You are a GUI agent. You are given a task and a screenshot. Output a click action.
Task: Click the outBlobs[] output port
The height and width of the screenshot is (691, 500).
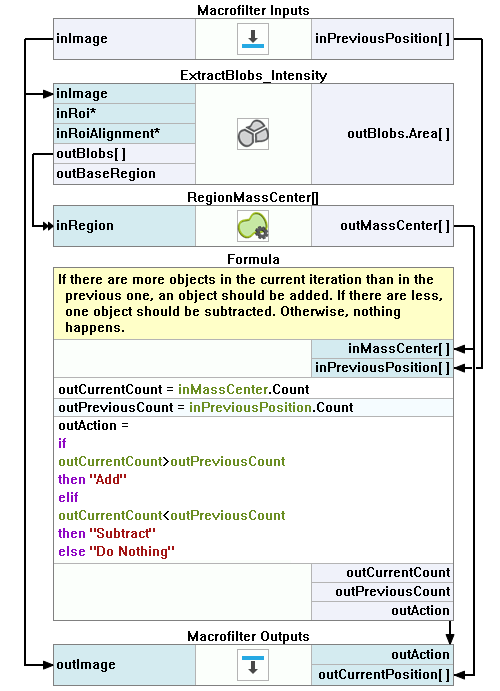124,154
